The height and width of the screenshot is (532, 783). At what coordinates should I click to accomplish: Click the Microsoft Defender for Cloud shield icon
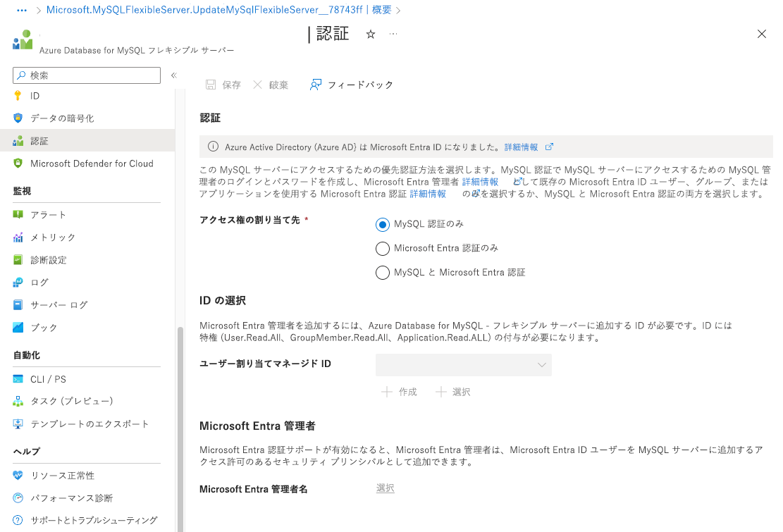18,163
